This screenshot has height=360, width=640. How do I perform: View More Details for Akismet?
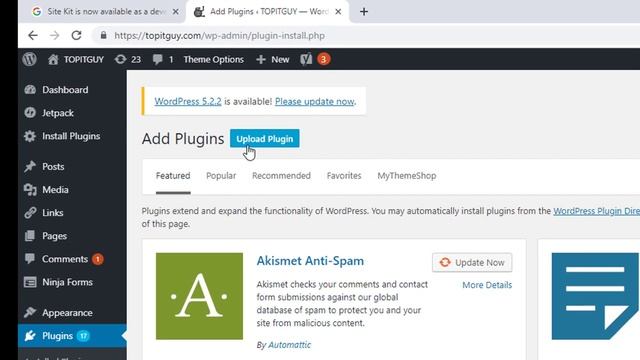coord(487,285)
